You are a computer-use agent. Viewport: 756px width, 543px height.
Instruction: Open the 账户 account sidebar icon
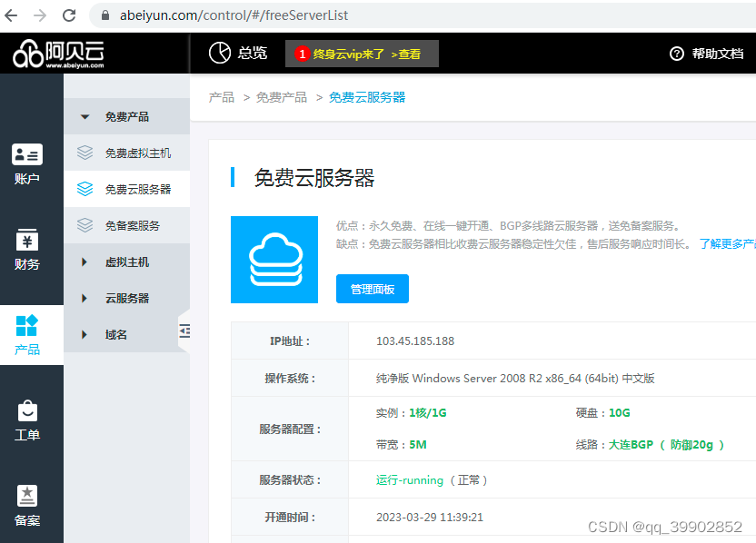tap(27, 164)
